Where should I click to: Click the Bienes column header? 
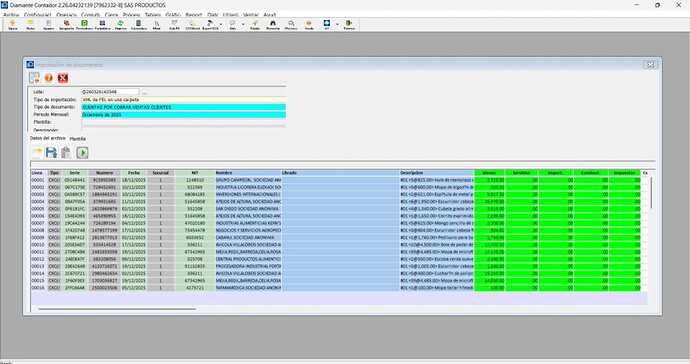489,173
